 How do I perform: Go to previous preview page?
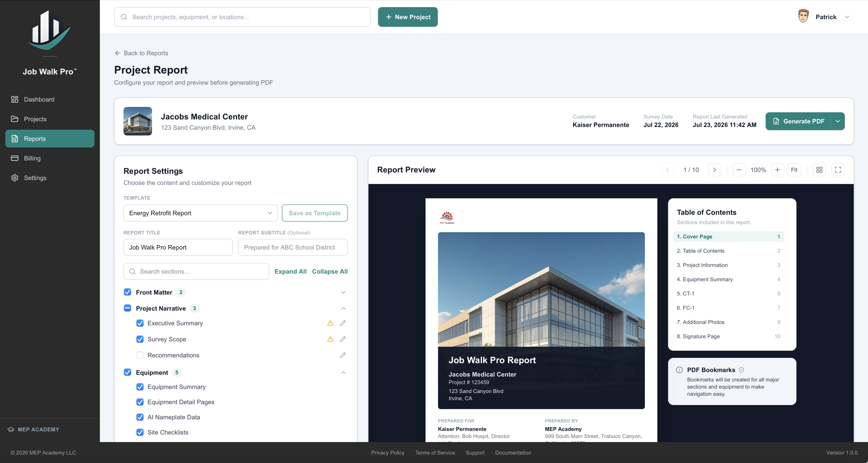(667, 170)
